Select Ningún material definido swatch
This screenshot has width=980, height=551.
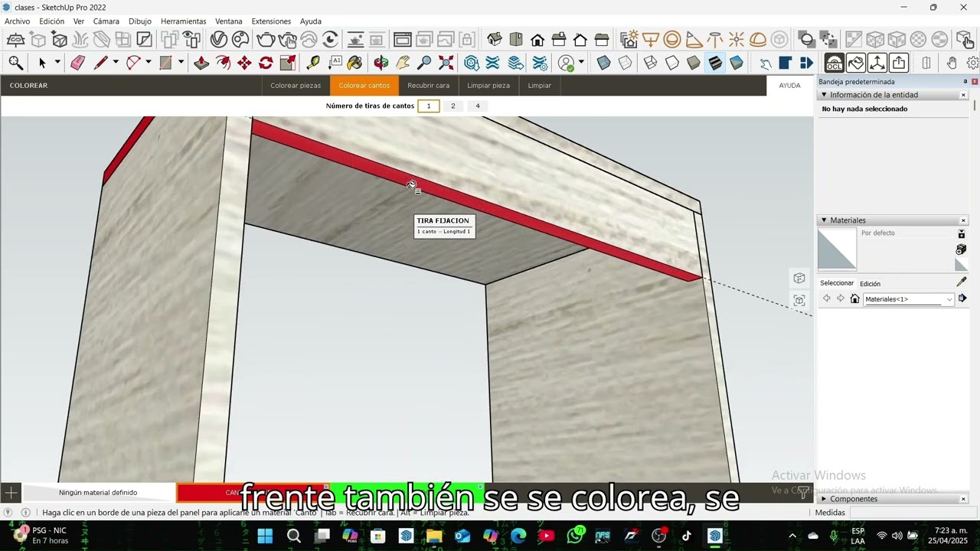coord(98,492)
